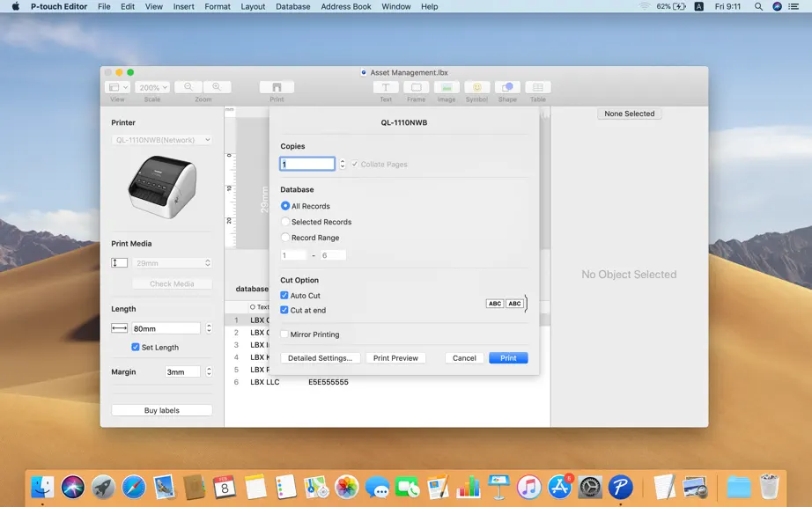Open the Database menu

pyautogui.click(x=293, y=6)
